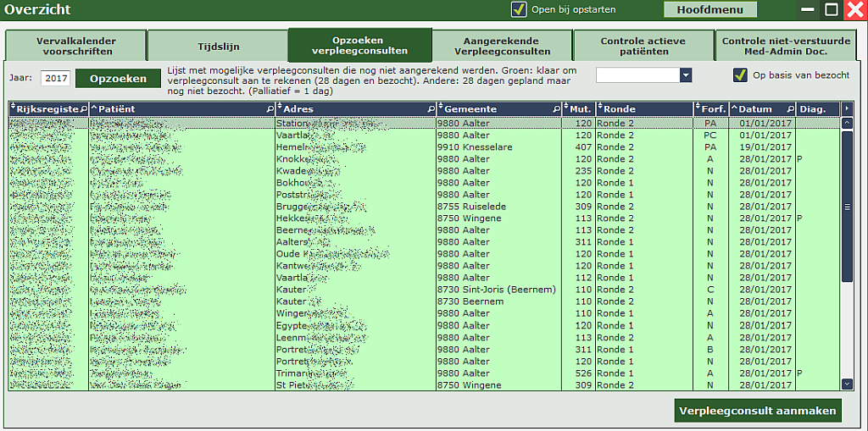
Task: Click the right-arrow at the table header end
Action: tap(847, 108)
